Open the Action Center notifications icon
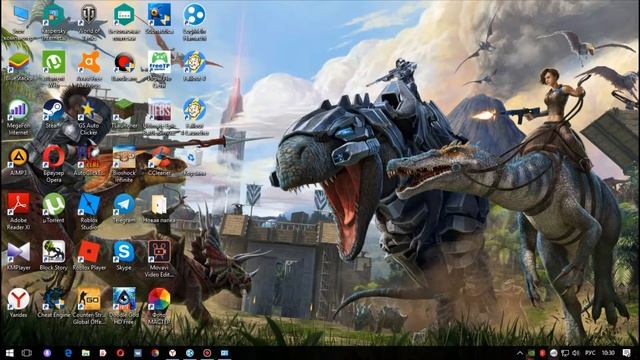 [627, 353]
